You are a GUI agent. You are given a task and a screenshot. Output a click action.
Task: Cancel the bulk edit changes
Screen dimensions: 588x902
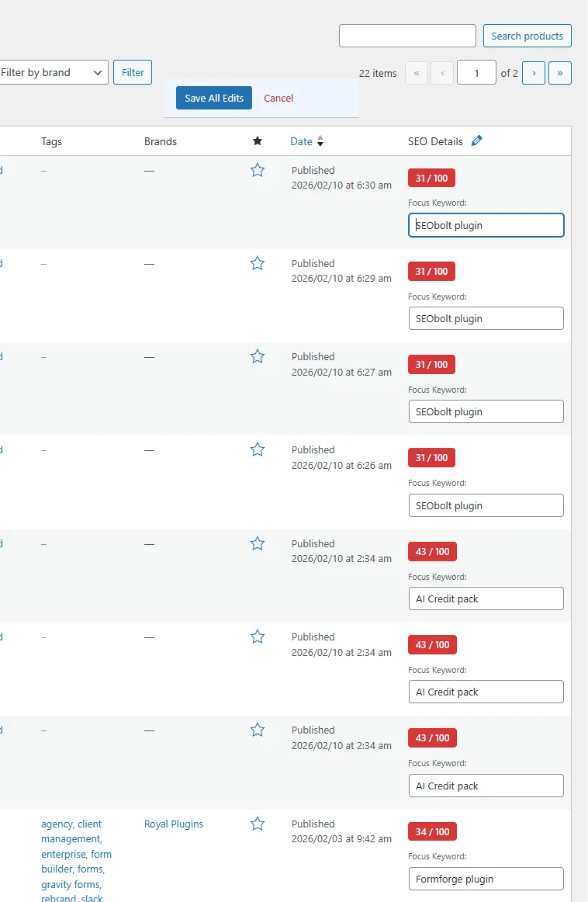pyautogui.click(x=278, y=98)
